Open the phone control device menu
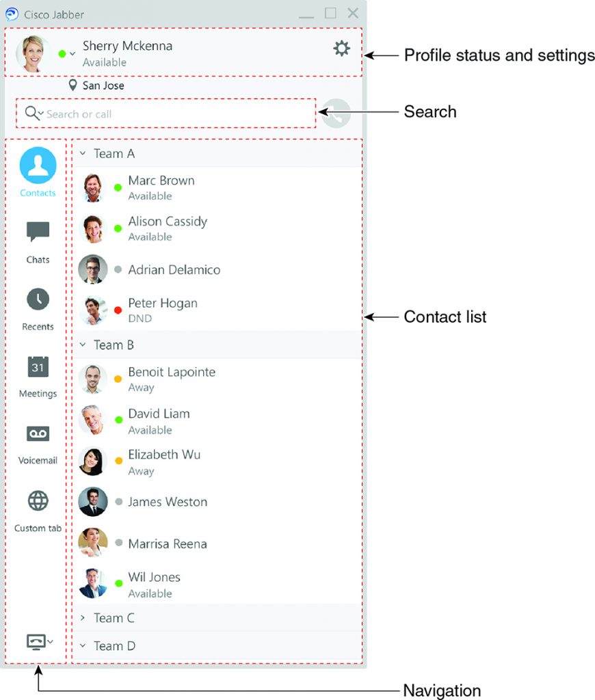Screen dimensions: 595x700 (40, 642)
